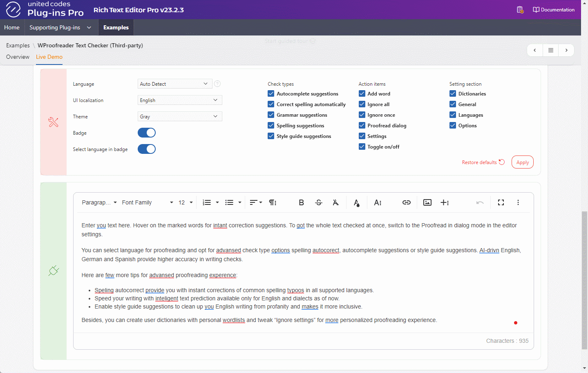The width and height of the screenshot is (588, 373).
Task: Uncheck the Dictionaries setting section
Action: (453, 93)
